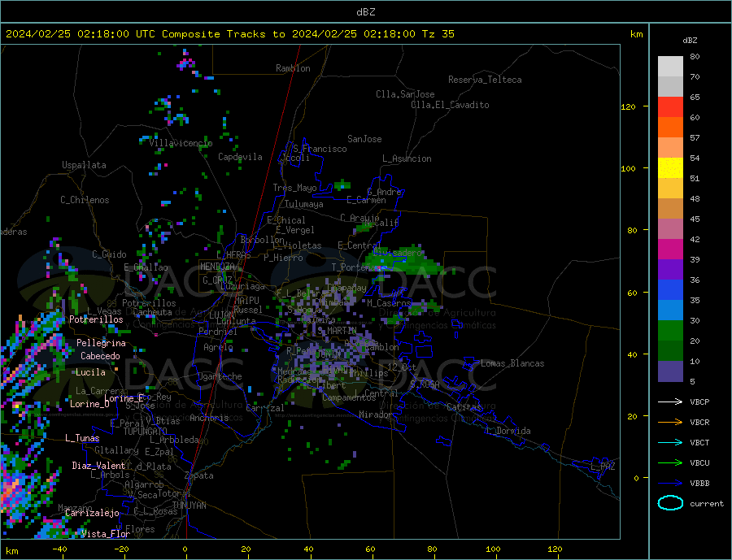Click the dBZ title at the top
The height and width of the screenshot is (560, 732).
click(365, 12)
